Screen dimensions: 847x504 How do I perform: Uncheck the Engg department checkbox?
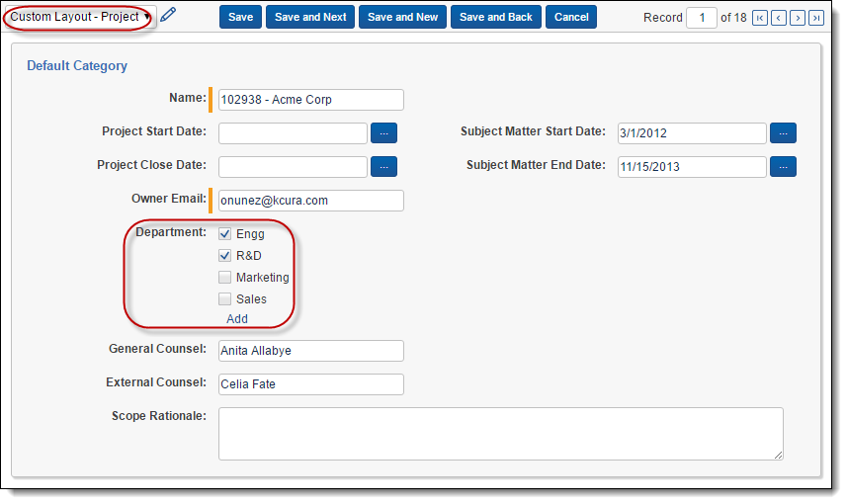pyautogui.click(x=225, y=234)
